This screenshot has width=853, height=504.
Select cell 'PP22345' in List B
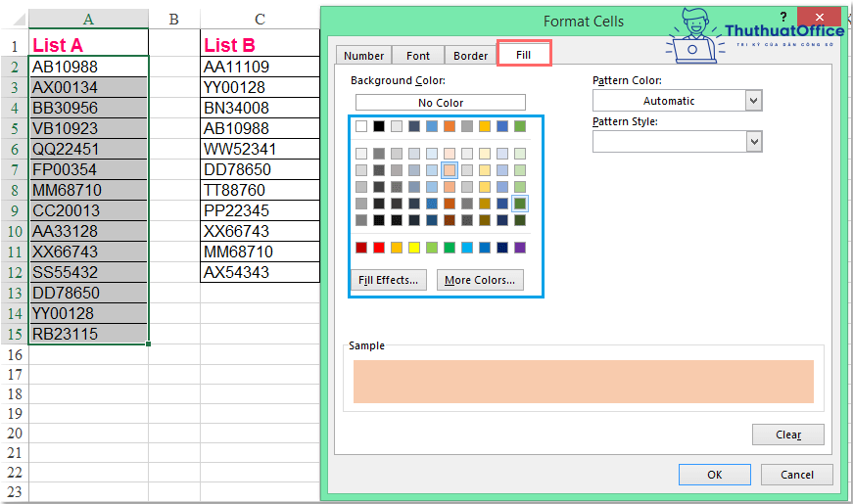(261, 210)
